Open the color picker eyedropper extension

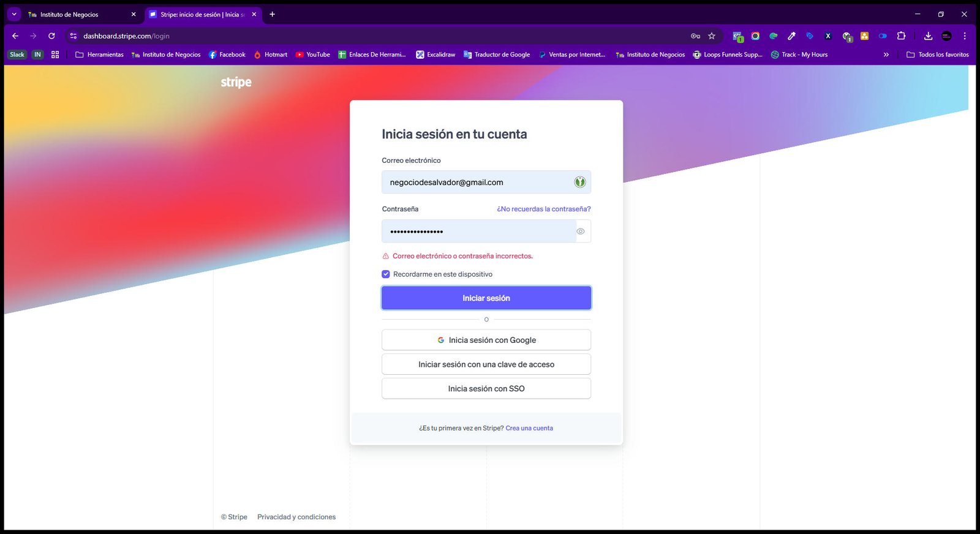click(x=791, y=36)
